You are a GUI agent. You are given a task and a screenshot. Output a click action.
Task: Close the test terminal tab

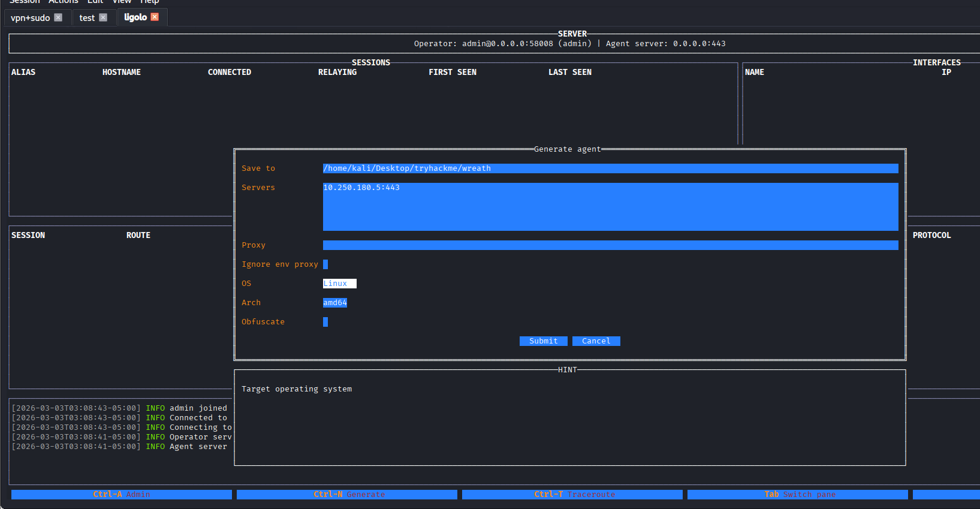pos(103,17)
